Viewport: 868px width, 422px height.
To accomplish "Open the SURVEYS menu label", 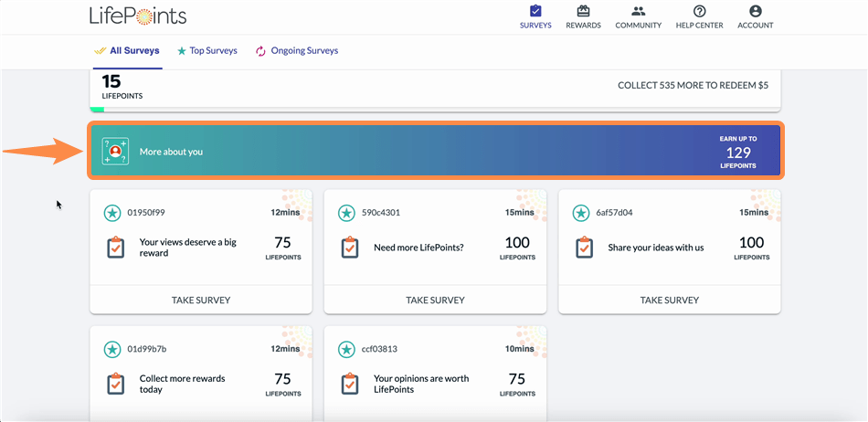I will point(535,25).
